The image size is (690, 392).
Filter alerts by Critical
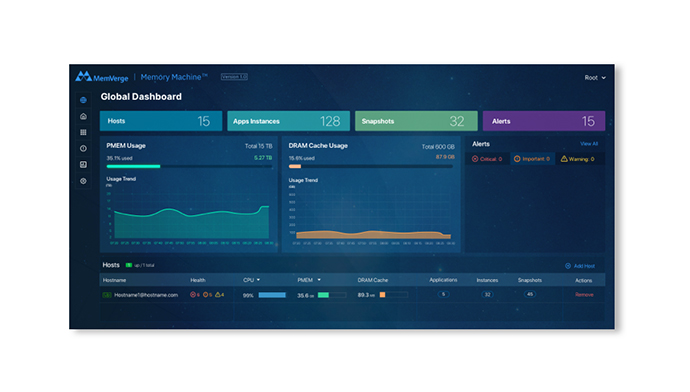tap(487, 159)
